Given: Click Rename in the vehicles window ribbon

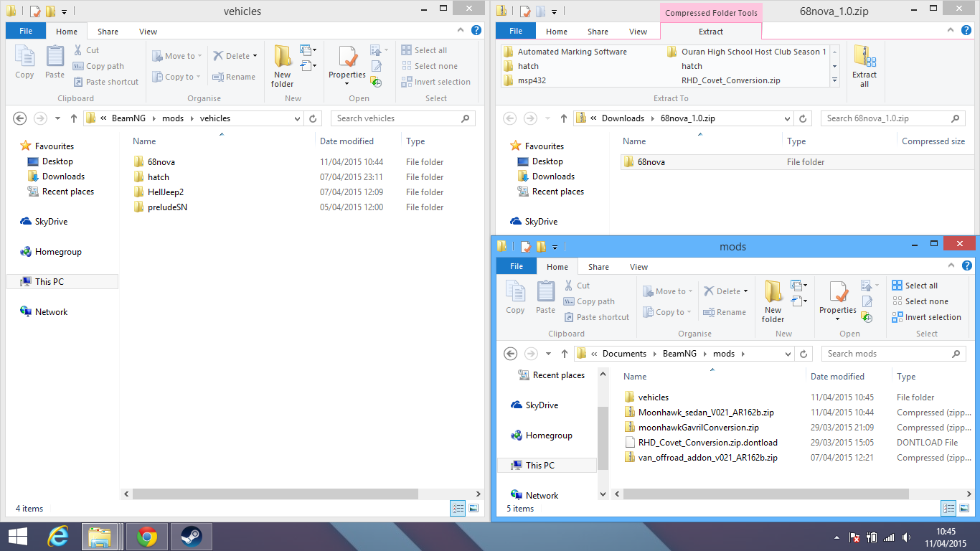Looking at the screenshot, I should 234,77.
